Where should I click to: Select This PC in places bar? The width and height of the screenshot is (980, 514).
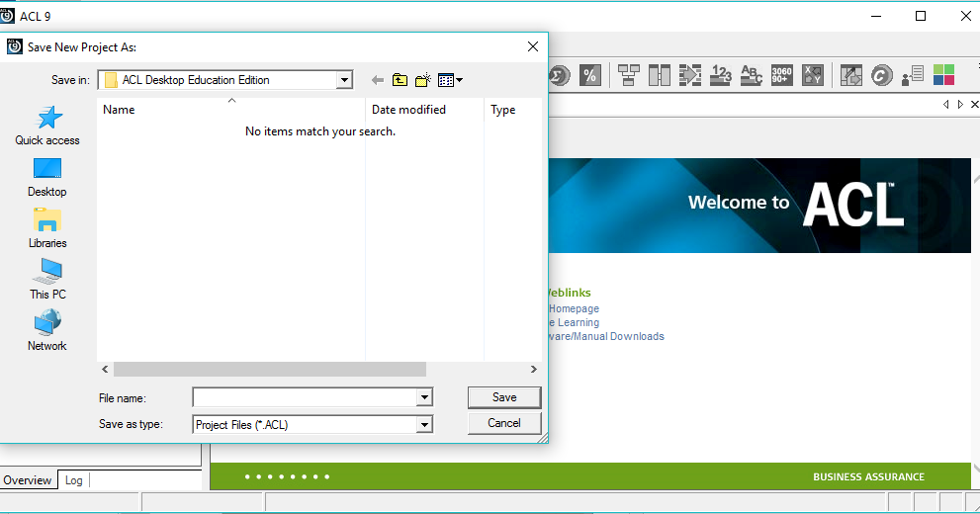click(47, 280)
